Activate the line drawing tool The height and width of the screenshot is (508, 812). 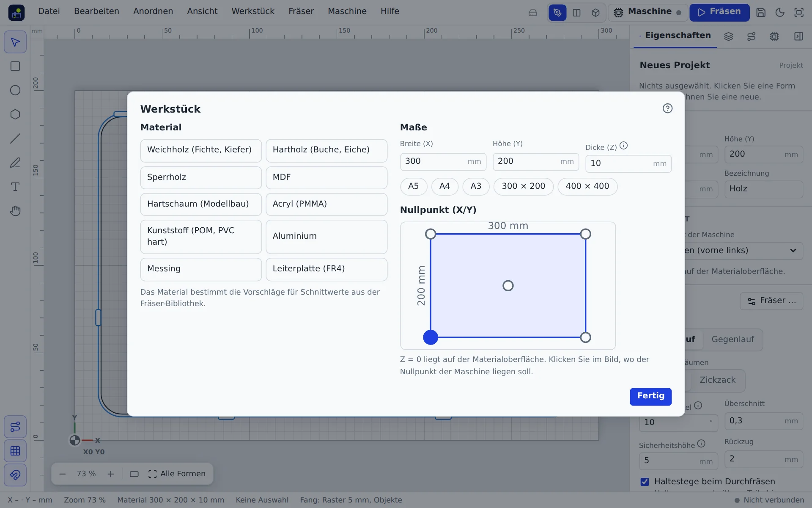pos(15,139)
